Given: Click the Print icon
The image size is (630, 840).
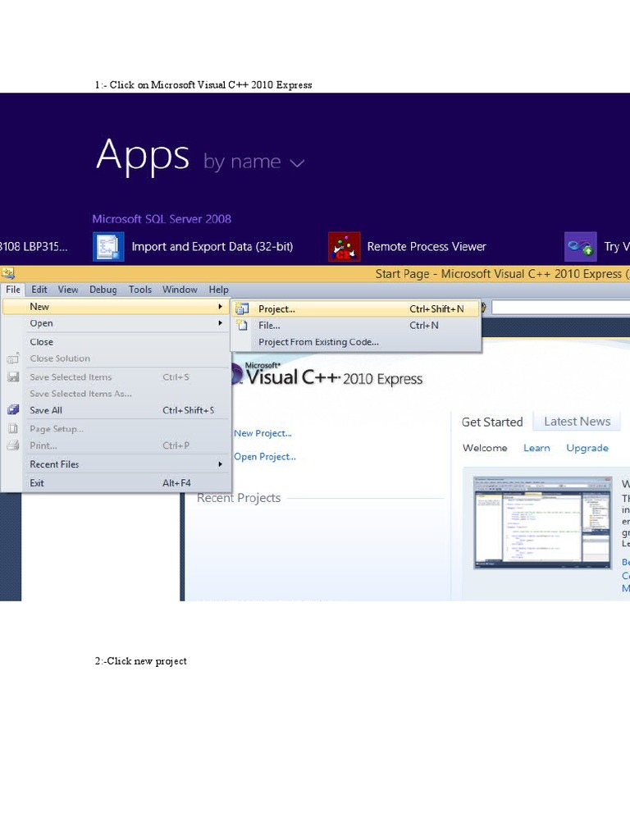Looking at the screenshot, I should (x=13, y=445).
